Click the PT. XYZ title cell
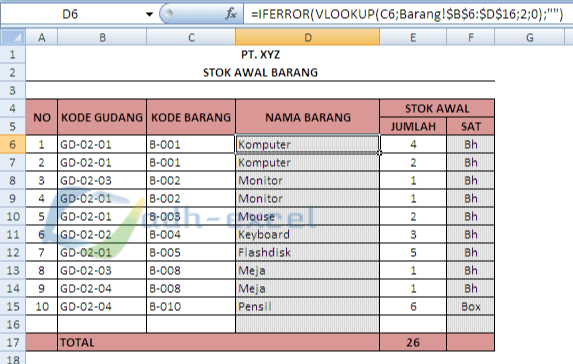 [x=260, y=55]
